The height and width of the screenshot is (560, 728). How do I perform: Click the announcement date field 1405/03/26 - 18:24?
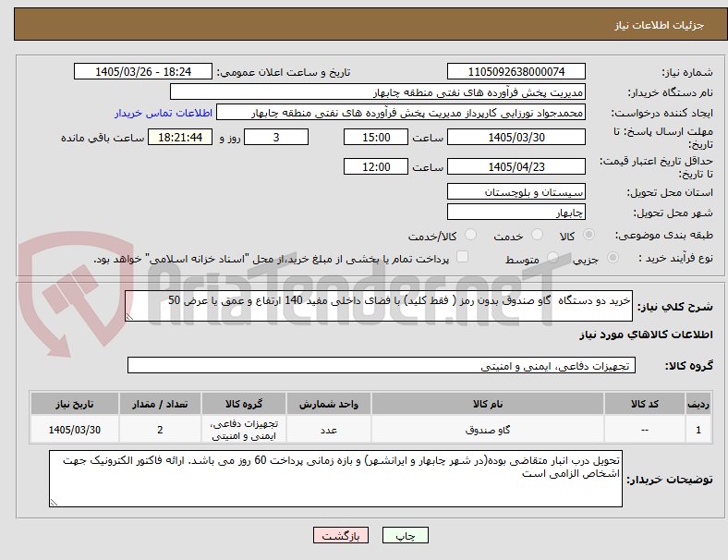click(143, 71)
